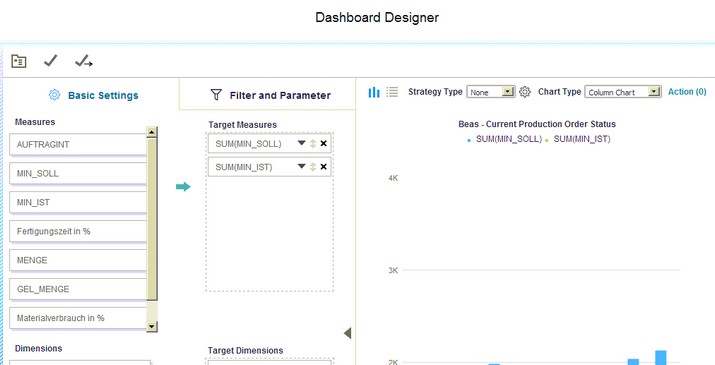Image resolution: width=715 pixels, height=365 pixels.
Task: Switch to column chart view icon
Action: point(374,92)
